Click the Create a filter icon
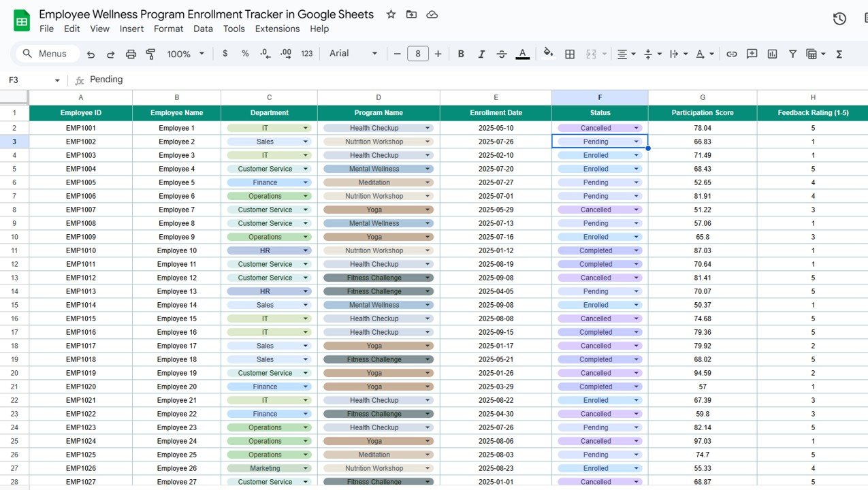Image resolution: width=868 pixels, height=490 pixels. (792, 54)
